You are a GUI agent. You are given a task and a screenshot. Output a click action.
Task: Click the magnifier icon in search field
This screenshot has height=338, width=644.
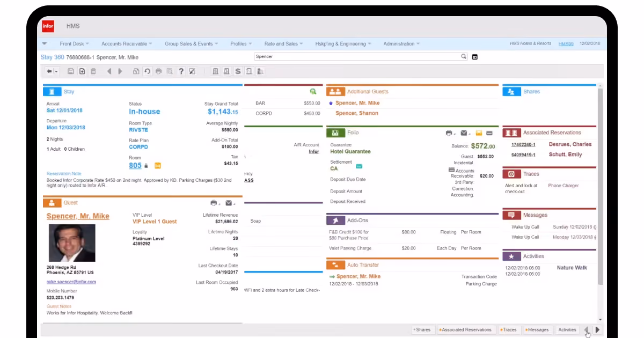tap(464, 56)
